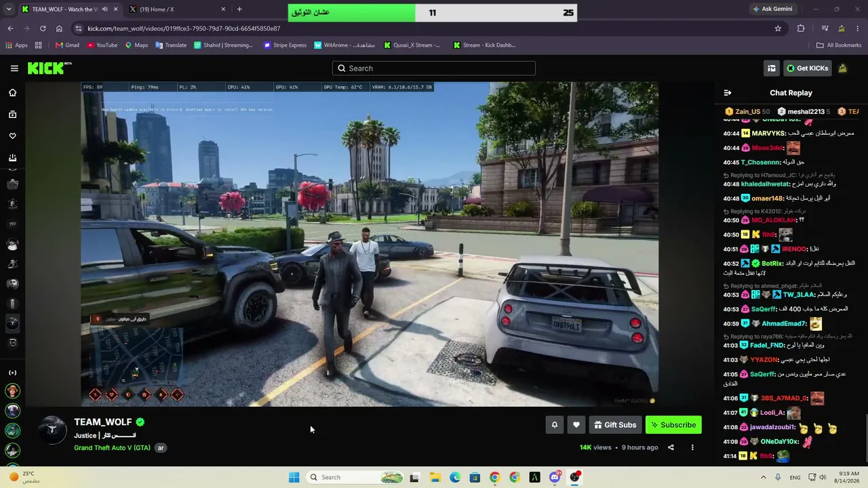Click the video player to pause playback
The height and width of the screenshot is (488, 868).
coord(370,244)
